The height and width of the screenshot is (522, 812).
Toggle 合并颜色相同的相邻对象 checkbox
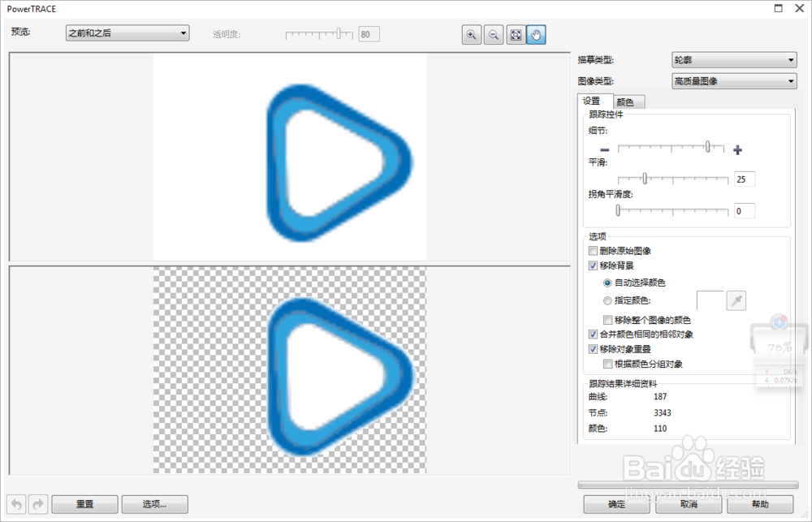(594, 334)
